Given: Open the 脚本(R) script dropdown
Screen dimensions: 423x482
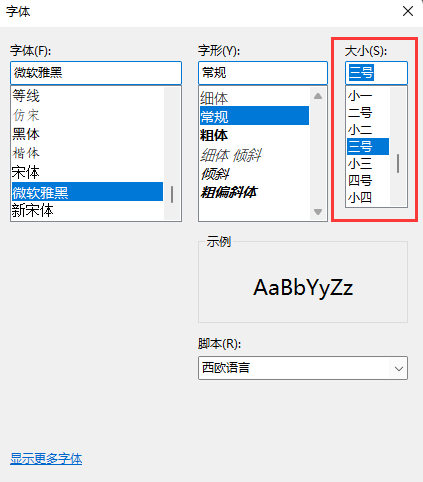Looking at the screenshot, I should coord(303,368).
